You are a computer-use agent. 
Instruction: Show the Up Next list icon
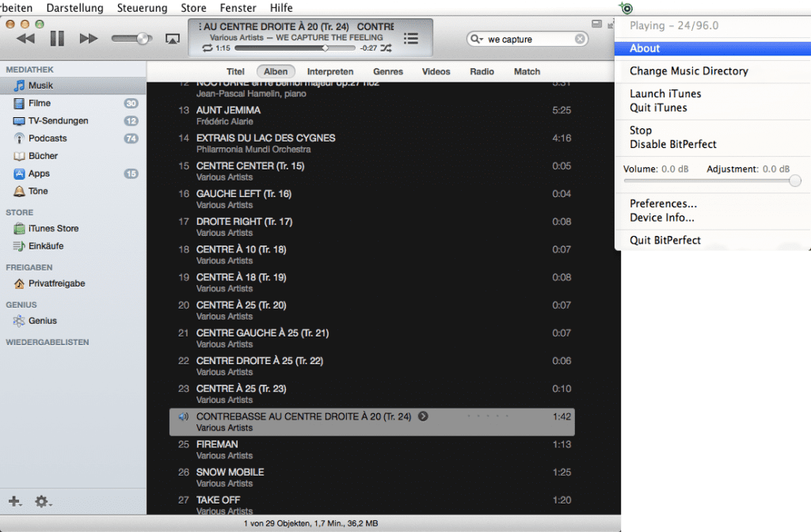410,38
